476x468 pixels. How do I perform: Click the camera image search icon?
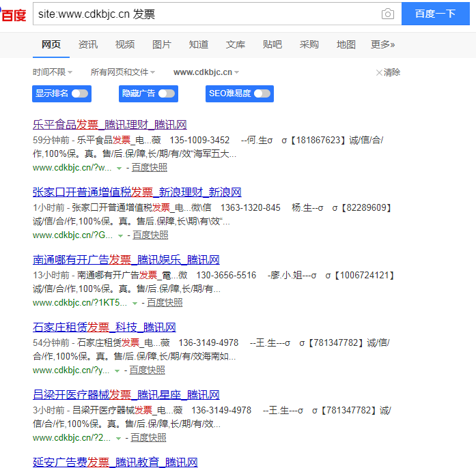coord(387,14)
